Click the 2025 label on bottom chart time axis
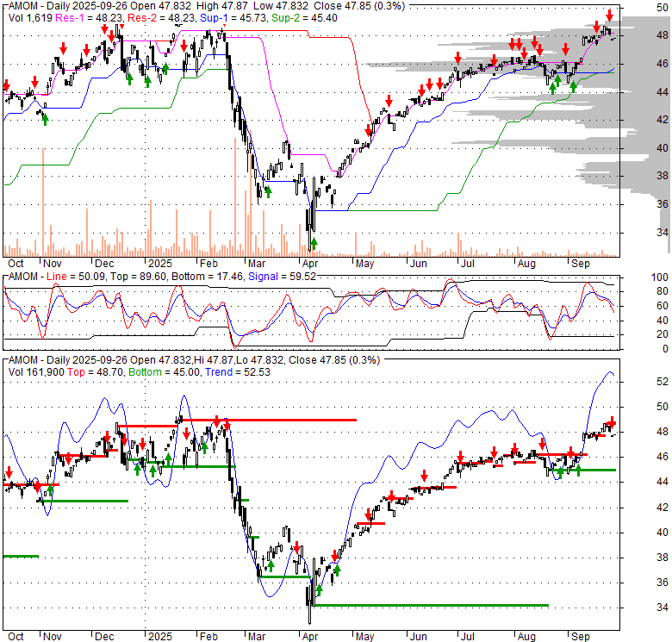The height and width of the screenshot is (642, 672). pyautogui.click(x=160, y=637)
